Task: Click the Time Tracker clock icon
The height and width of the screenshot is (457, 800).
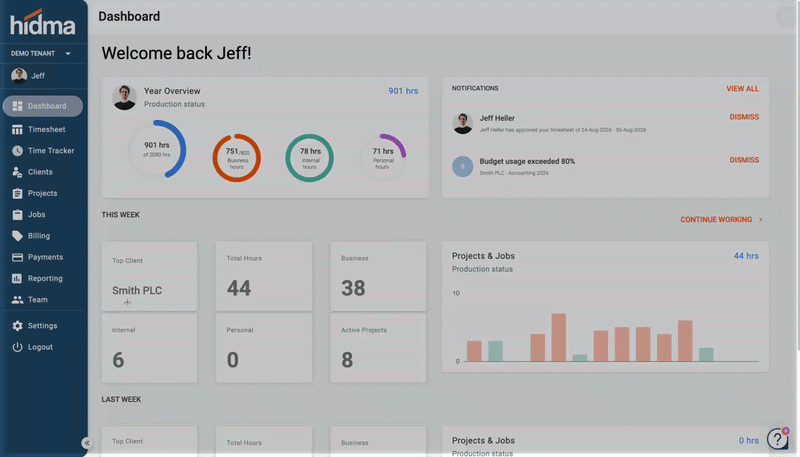Action: [x=17, y=151]
